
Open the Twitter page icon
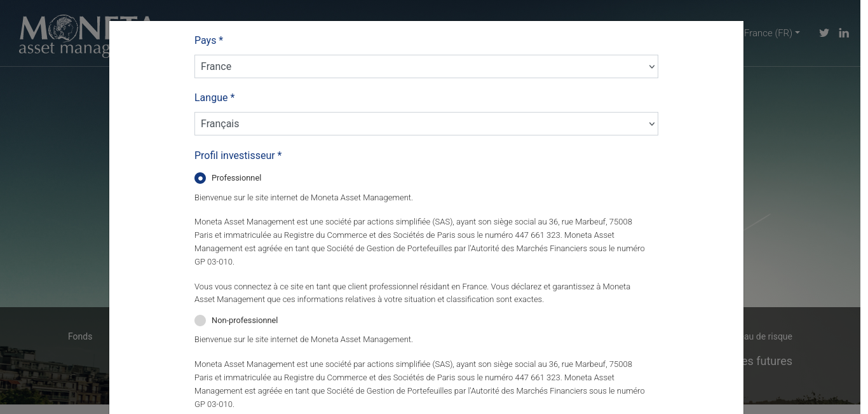[x=824, y=33]
